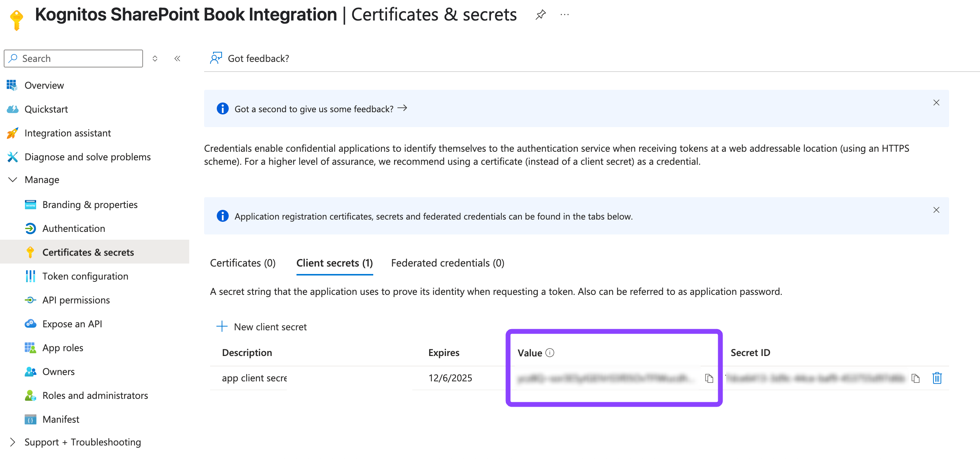Open the Federated credentials (0) tab
The image size is (980, 460).
pos(447,263)
